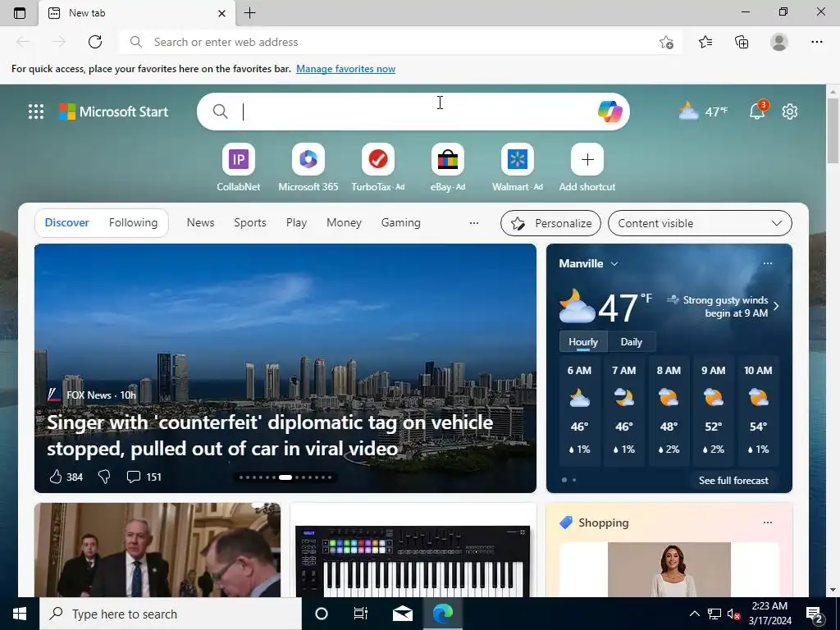Open the 47°F weather summary in header
The image size is (840, 630).
point(703,112)
